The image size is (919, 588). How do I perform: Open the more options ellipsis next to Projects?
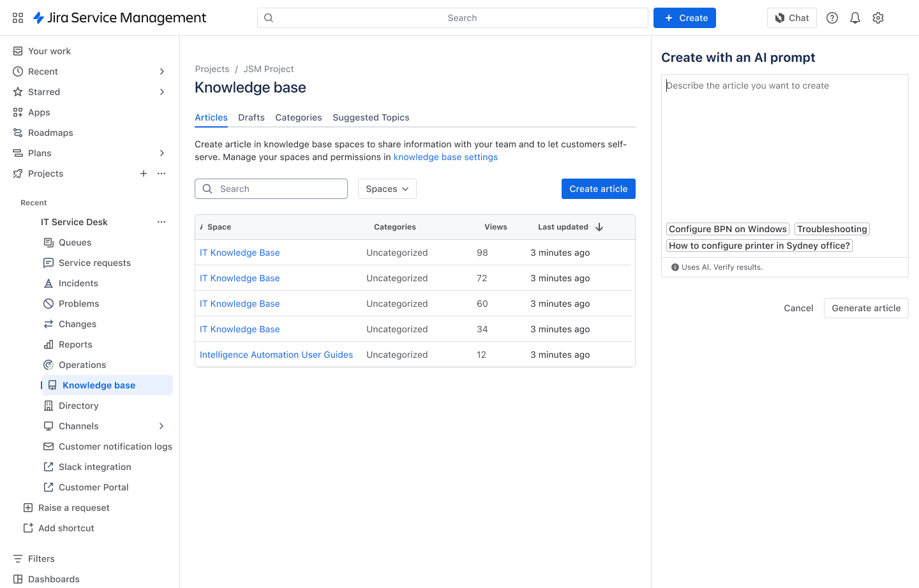point(161,173)
